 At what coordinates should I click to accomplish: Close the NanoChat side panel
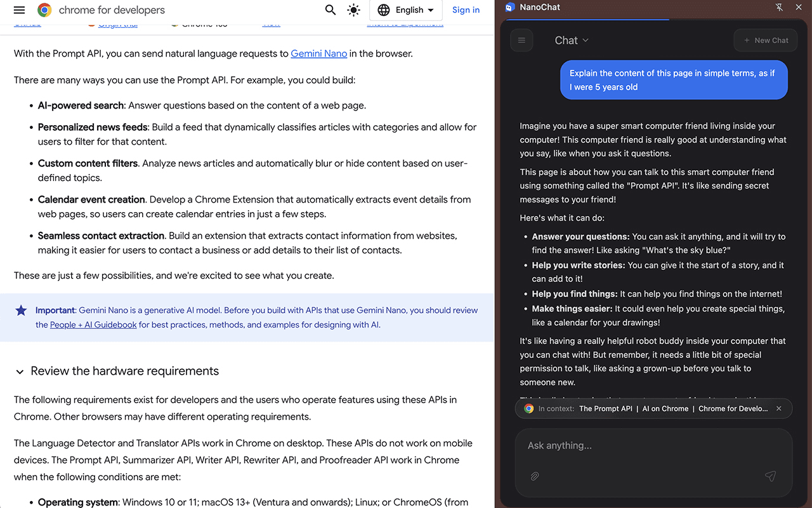(x=799, y=8)
